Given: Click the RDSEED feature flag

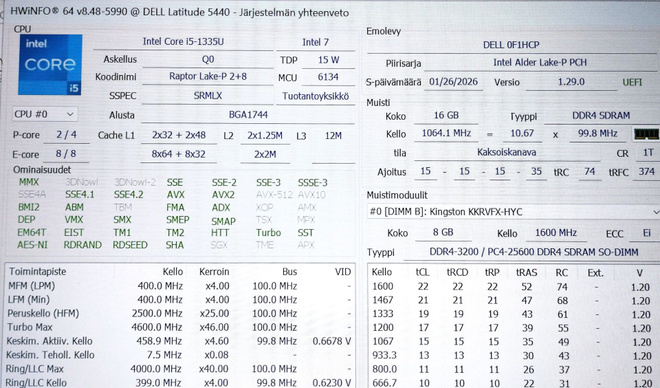Looking at the screenshot, I should [130, 245].
